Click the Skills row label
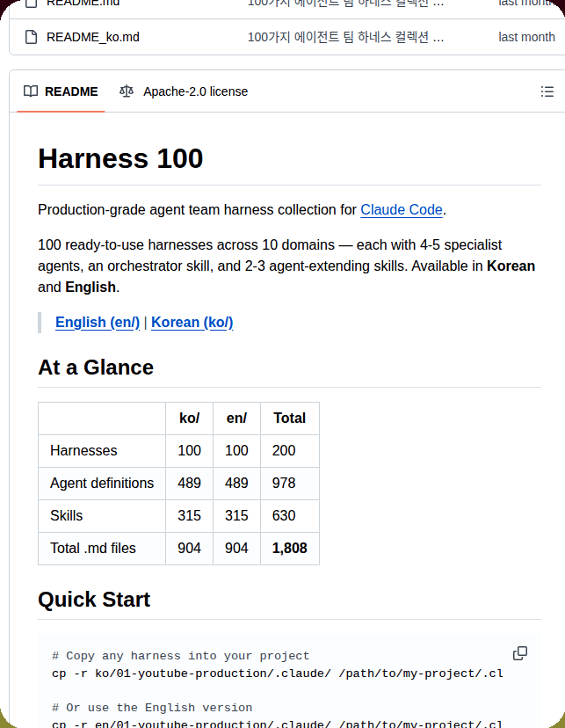 pyautogui.click(x=66, y=516)
